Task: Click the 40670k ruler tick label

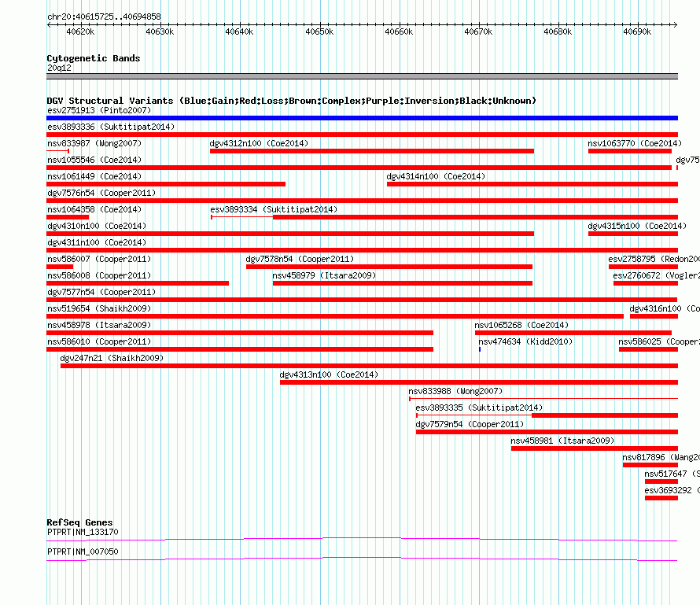Action: 478,31
